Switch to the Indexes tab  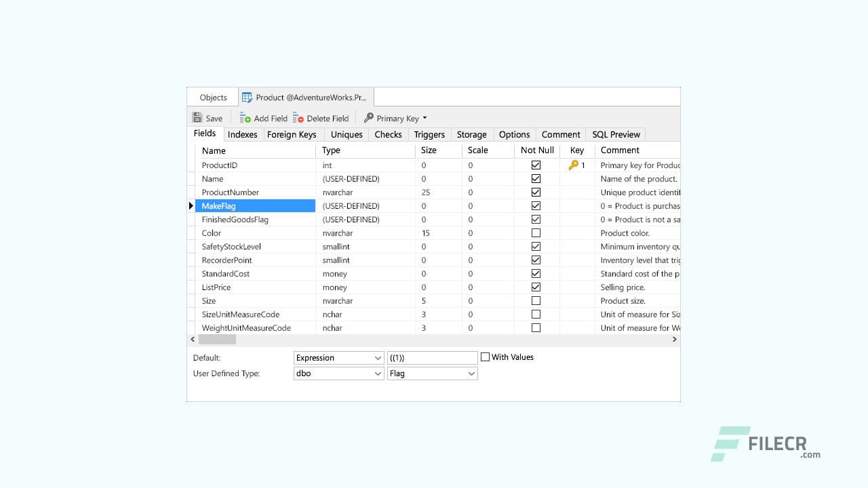243,134
